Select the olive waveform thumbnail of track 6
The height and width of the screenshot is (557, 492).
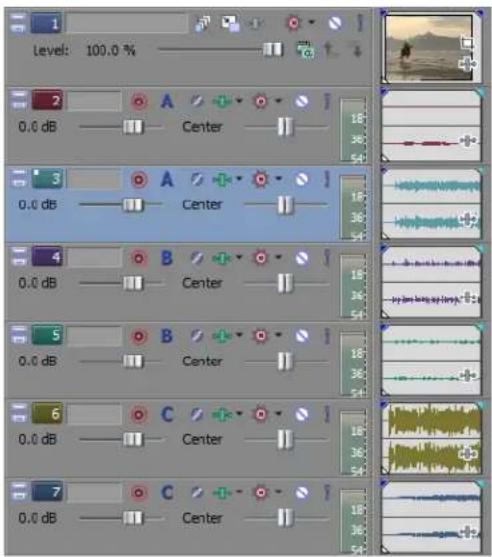tap(432, 438)
